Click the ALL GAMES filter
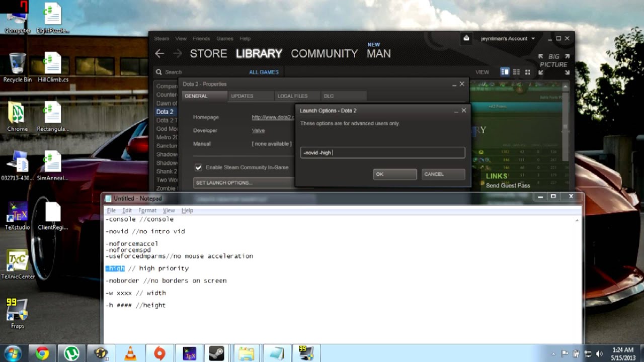 [x=264, y=72]
